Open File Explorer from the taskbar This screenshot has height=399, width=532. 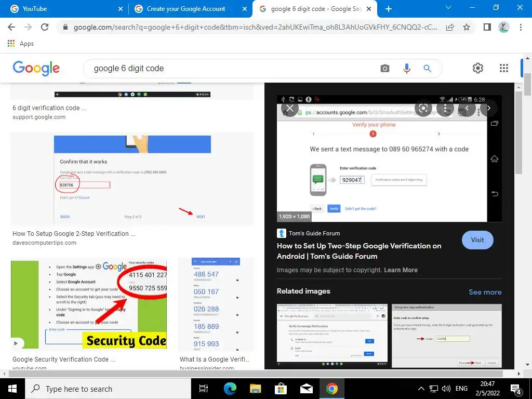click(x=255, y=389)
